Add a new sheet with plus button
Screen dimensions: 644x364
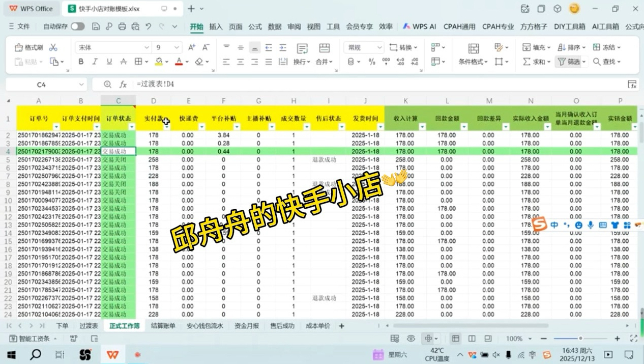click(x=342, y=326)
